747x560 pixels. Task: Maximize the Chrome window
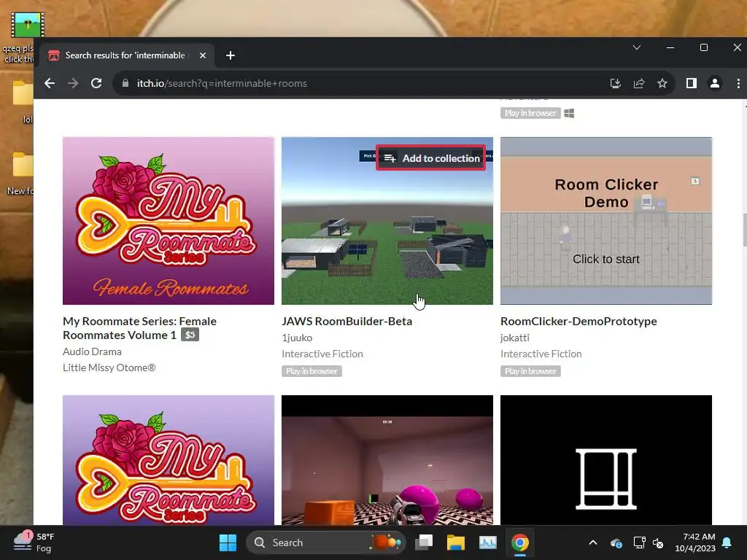(x=704, y=47)
